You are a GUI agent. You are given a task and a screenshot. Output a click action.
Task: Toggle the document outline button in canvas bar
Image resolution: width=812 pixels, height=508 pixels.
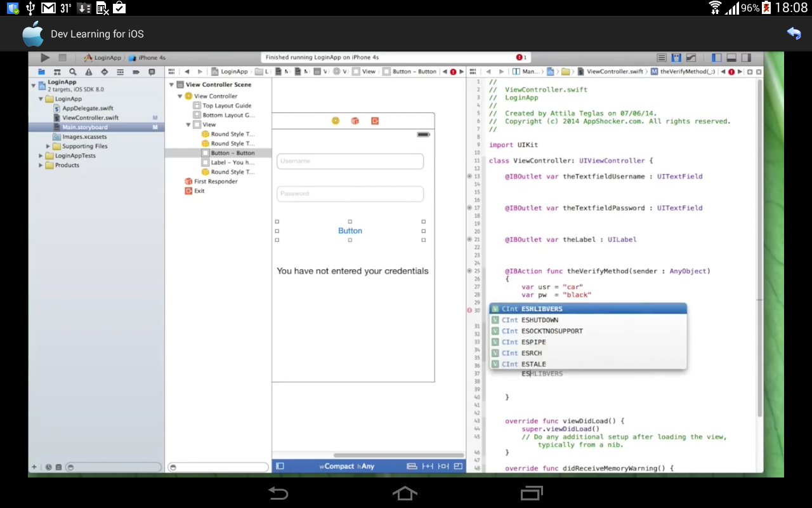[x=280, y=466]
